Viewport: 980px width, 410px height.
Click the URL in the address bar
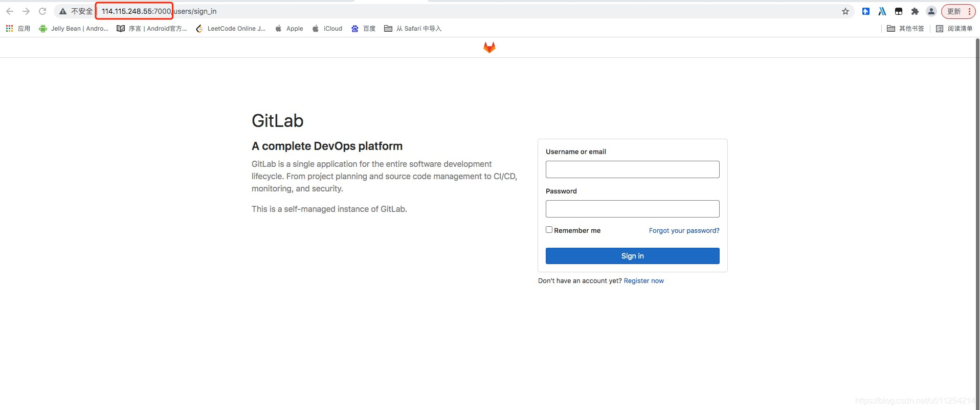[x=159, y=11]
